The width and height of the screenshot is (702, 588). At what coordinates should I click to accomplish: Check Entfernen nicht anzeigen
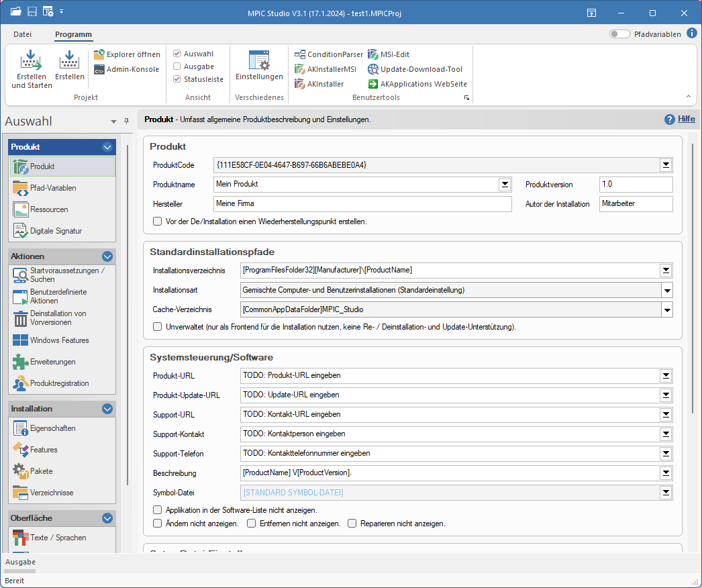tap(251, 523)
